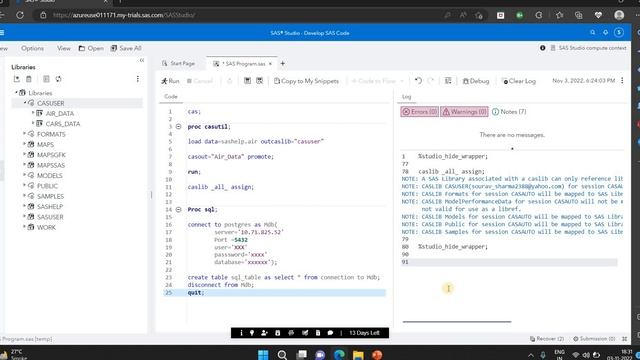This screenshot has width=640, height=360.
Task: Click the table properties icon in the Libraries toolbar
Action: click(x=46, y=79)
